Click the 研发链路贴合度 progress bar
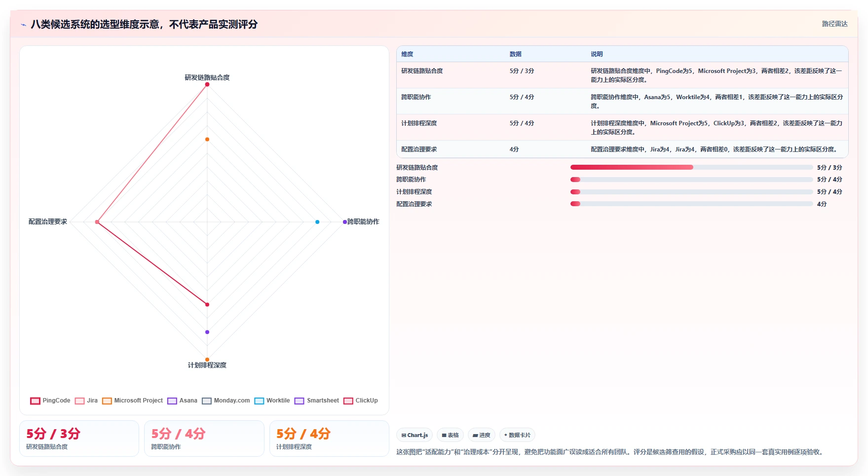The image size is (868, 476). tap(691, 167)
